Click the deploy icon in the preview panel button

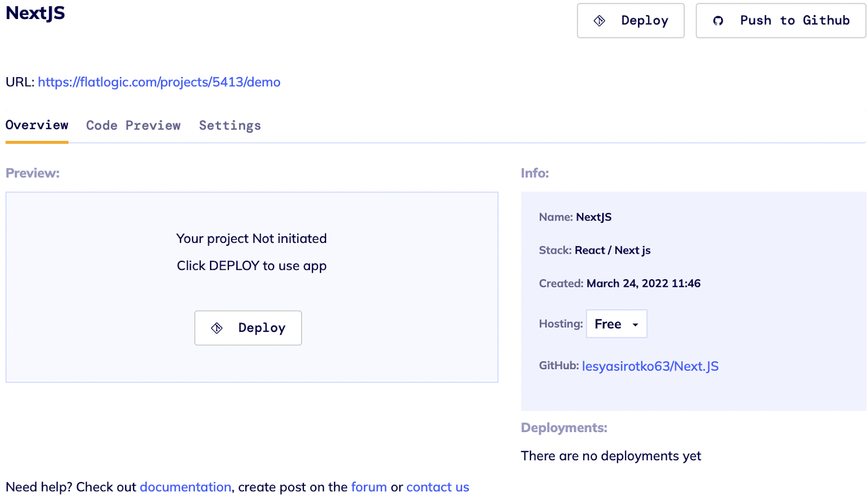(216, 328)
